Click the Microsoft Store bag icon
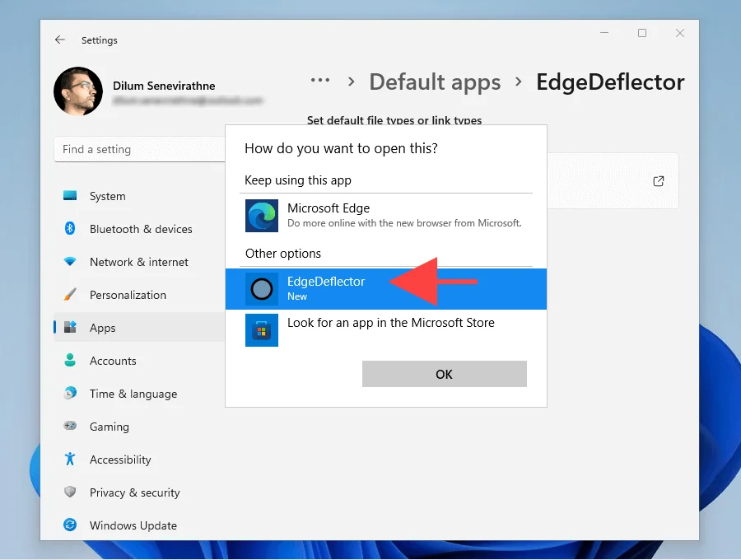The height and width of the screenshot is (560, 741). click(261, 330)
